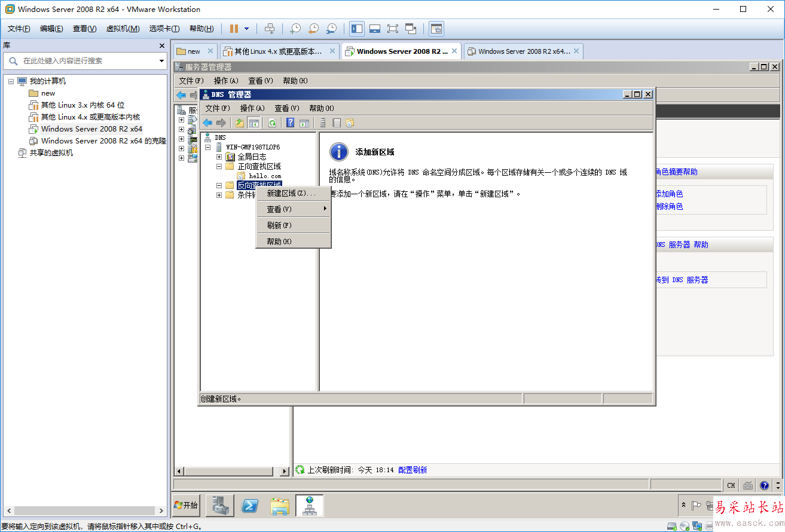Collapse the 我的计算机 tree node
The width and height of the screenshot is (785, 532).
point(11,81)
